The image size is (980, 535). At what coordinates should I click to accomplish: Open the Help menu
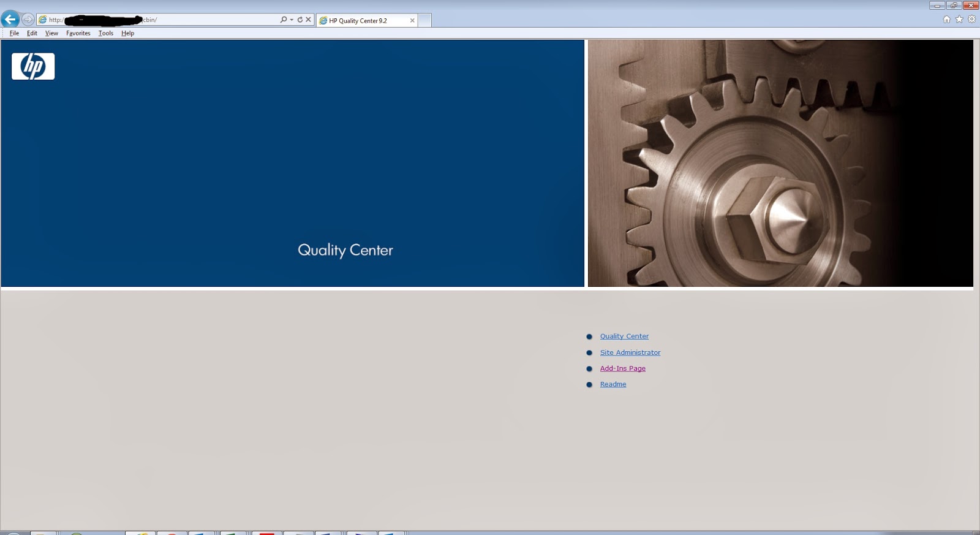[x=127, y=33]
